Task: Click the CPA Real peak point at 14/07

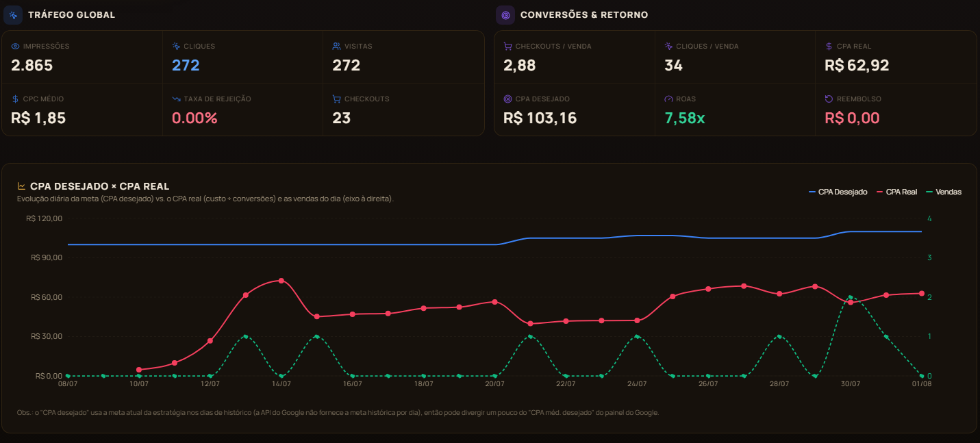Action: (281, 281)
